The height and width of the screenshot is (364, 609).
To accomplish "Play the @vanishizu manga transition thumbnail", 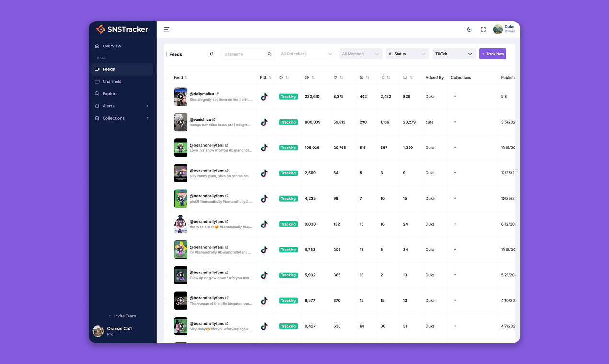I will coord(181,122).
